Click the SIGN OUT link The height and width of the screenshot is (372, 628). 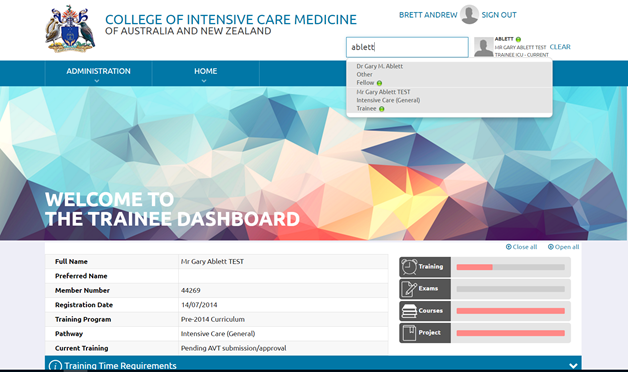click(x=499, y=15)
